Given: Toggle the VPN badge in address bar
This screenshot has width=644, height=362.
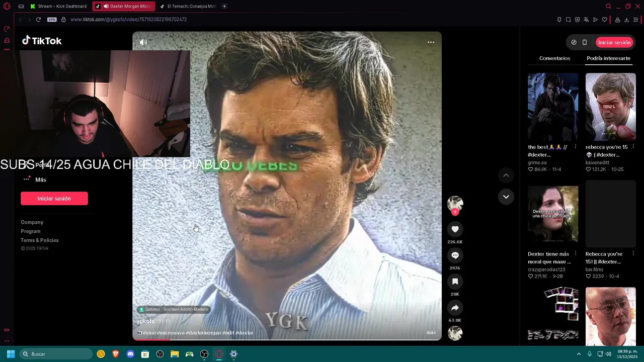Looking at the screenshot, I should pos(52,20).
